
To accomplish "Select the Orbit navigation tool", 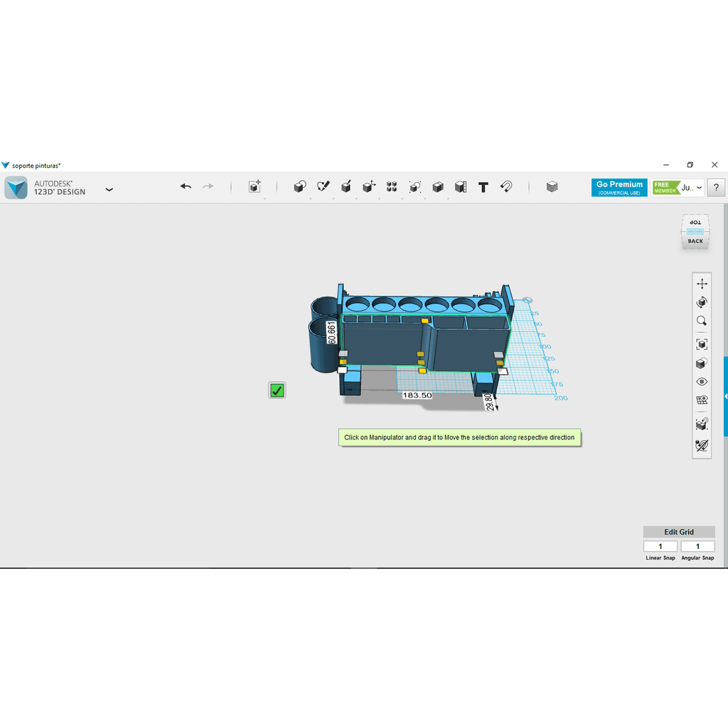I will coord(702,302).
